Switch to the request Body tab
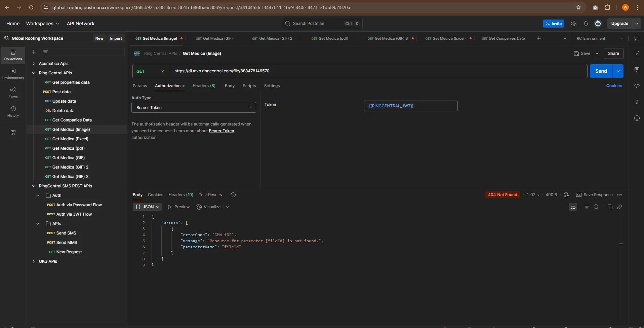The height and width of the screenshot is (328, 644). click(x=230, y=86)
